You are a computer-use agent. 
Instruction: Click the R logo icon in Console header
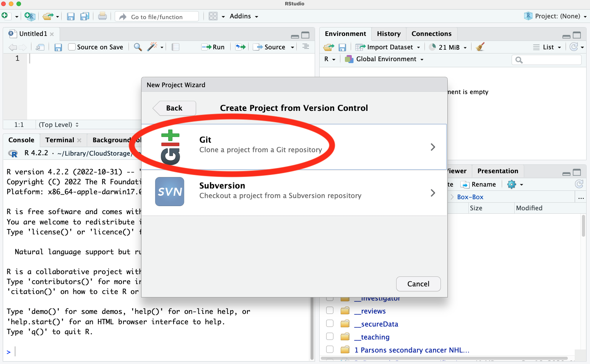pyautogui.click(x=13, y=153)
